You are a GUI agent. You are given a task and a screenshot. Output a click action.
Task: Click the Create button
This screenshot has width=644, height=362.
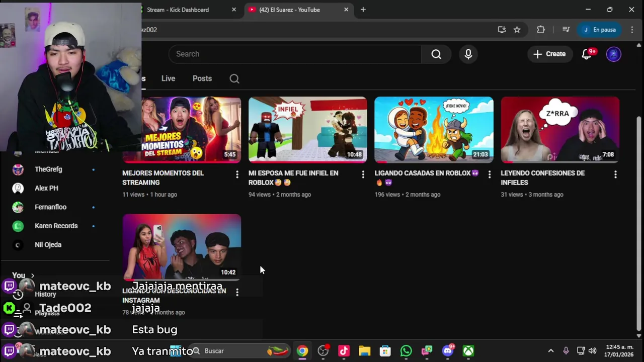pyautogui.click(x=549, y=54)
